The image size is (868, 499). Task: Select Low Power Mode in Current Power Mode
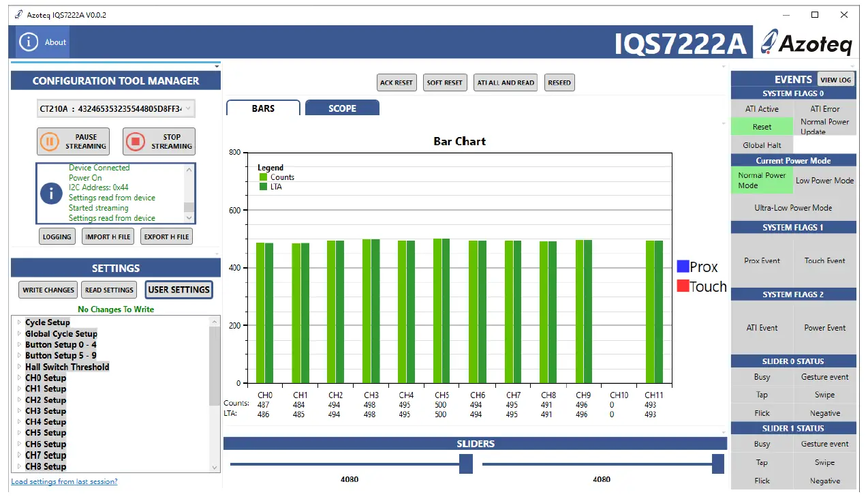click(824, 181)
